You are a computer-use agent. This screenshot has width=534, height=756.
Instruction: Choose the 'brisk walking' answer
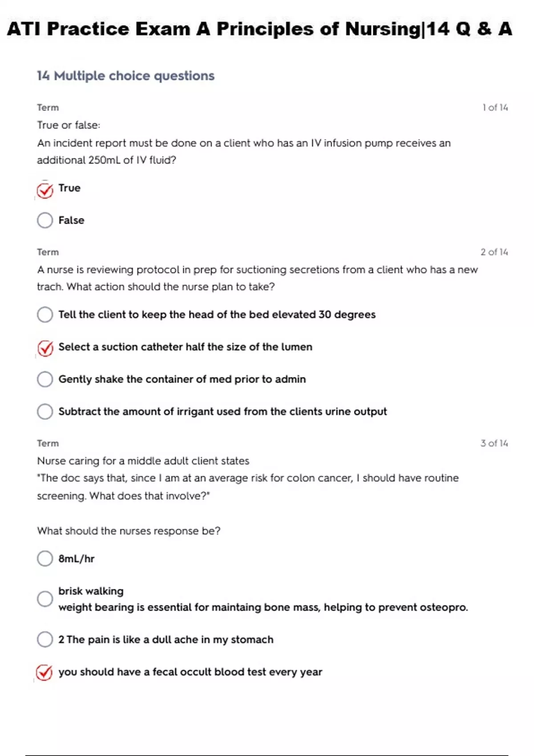tap(45, 599)
